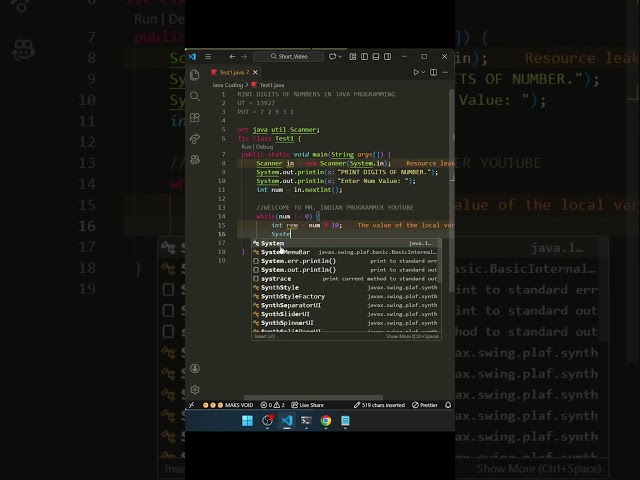Open the Copilot chat icon in title bar
Screen dimensions: 640x480
333,56
